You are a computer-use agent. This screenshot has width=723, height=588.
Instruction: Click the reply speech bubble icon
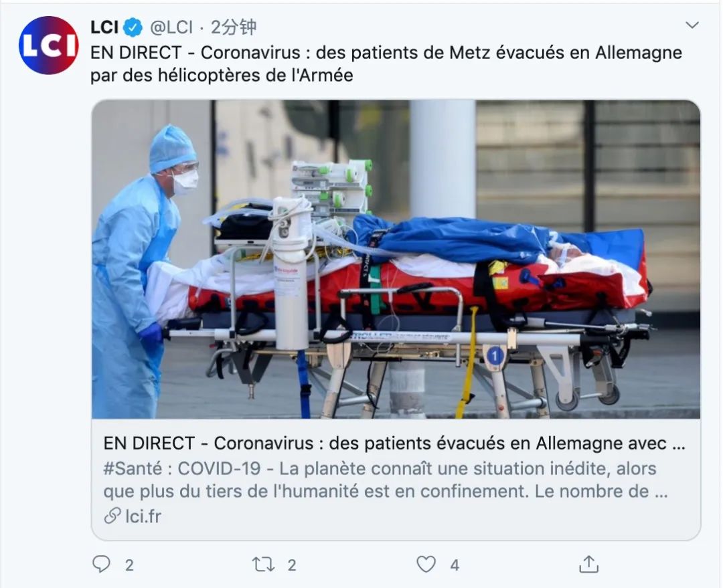102,564
